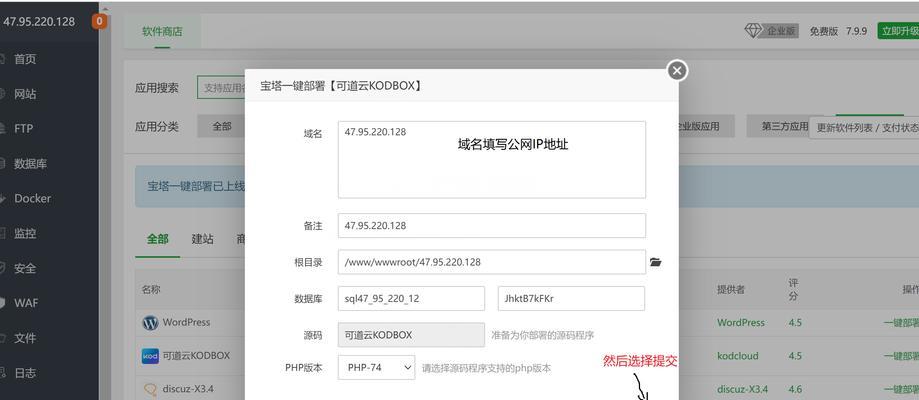Open 文件 in sidebar
Screen dimensions: 919x400
(25, 338)
